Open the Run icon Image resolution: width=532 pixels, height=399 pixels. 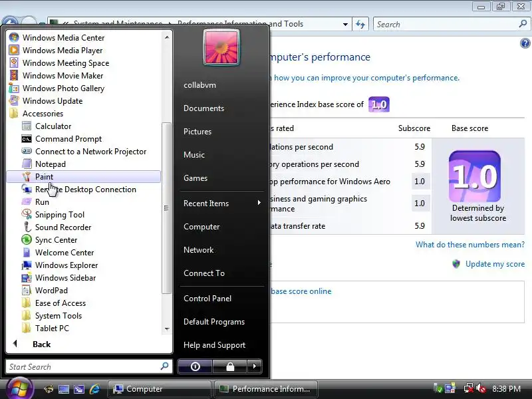click(x=27, y=202)
